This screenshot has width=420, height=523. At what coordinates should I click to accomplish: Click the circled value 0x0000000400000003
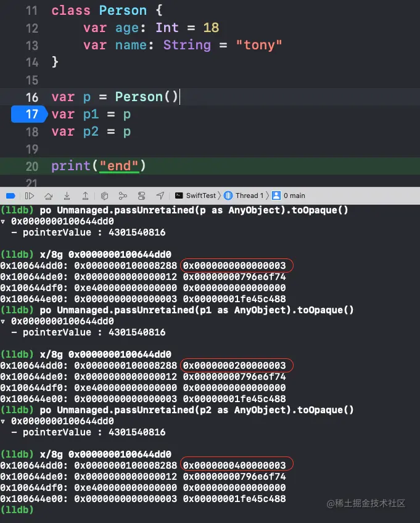pyautogui.click(x=234, y=465)
